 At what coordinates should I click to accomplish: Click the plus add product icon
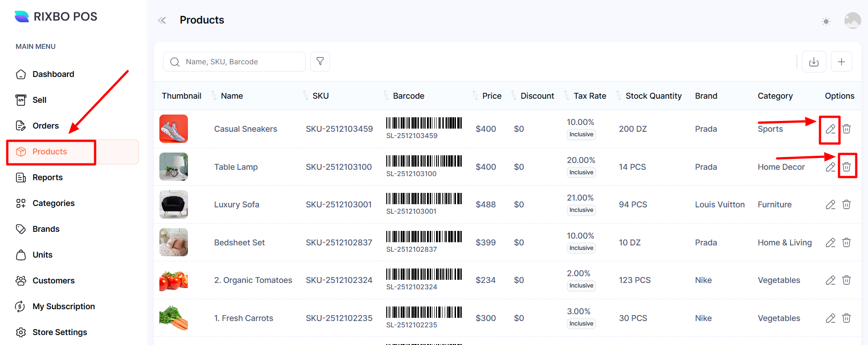[x=841, y=62]
